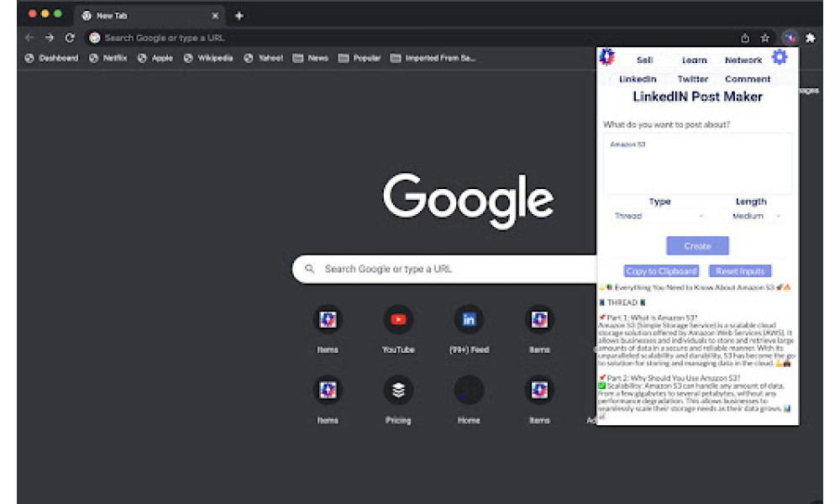840x504 pixels.
Task: Click the magnifier icon in Google search box
Action: click(310, 268)
